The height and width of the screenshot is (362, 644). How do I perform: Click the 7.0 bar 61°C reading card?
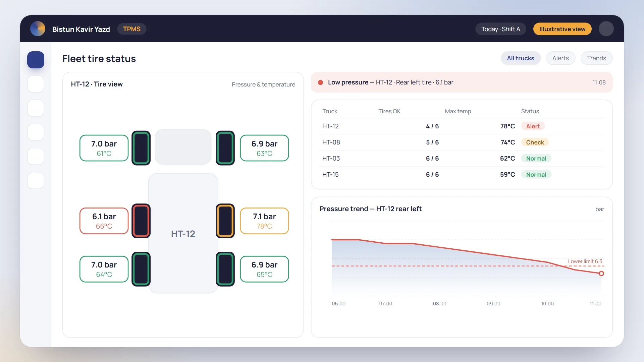[104, 148]
